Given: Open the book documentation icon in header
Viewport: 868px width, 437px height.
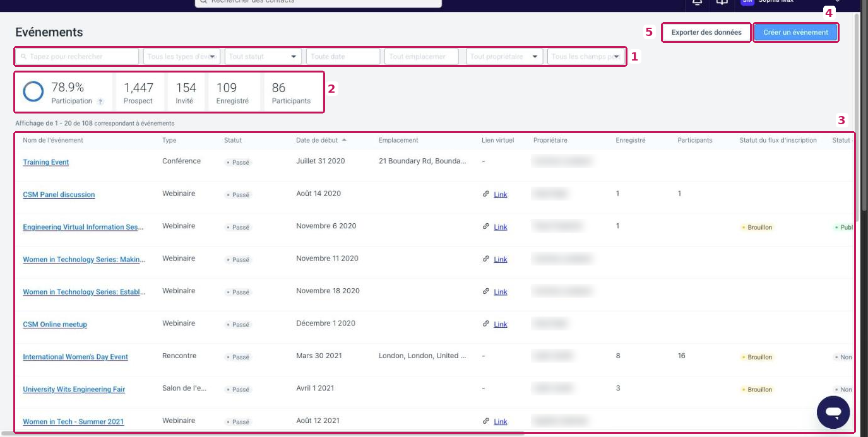Looking at the screenshot, I should (x=722, y=3).
